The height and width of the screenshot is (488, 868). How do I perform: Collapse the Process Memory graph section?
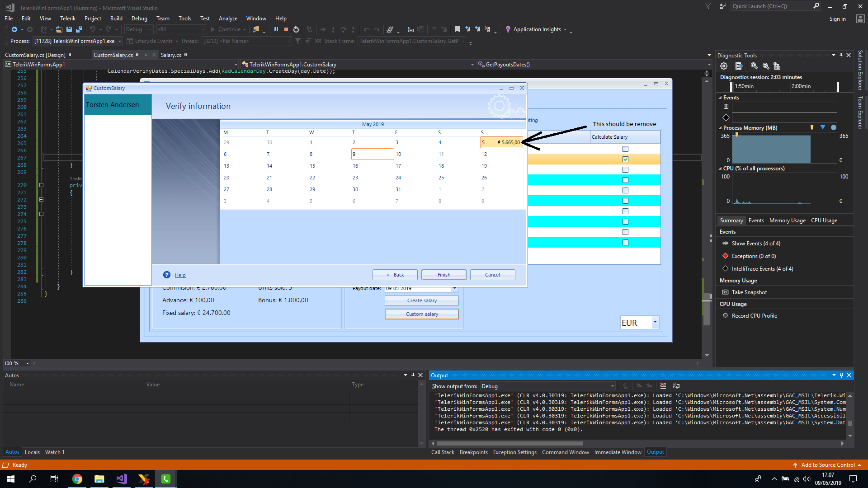(720, 128)
